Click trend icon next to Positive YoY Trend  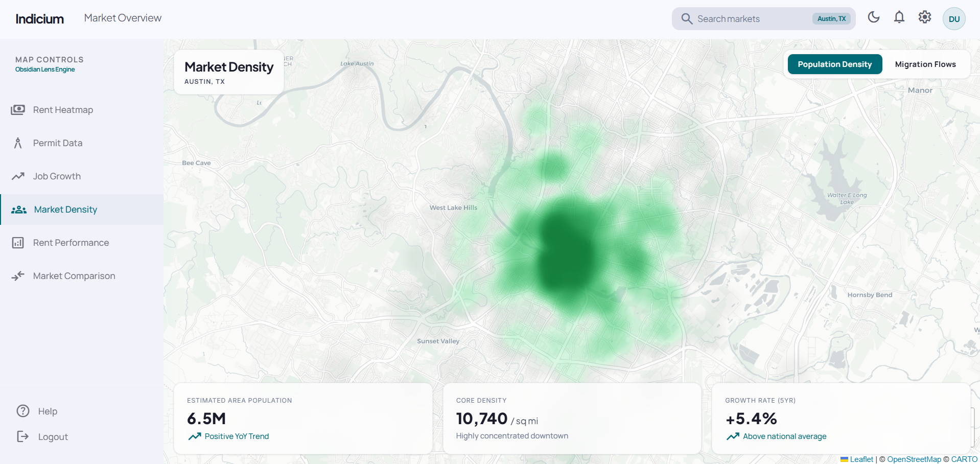point(195,436)
